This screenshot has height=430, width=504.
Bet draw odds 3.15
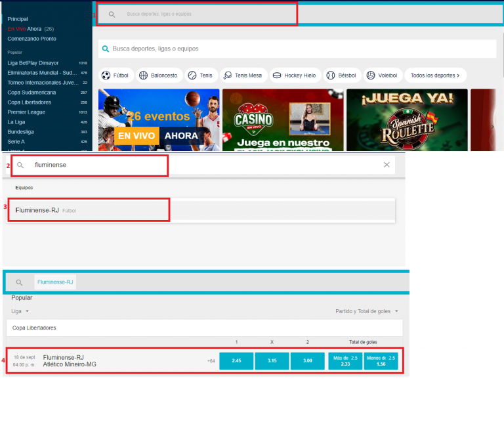pos(272,361)
